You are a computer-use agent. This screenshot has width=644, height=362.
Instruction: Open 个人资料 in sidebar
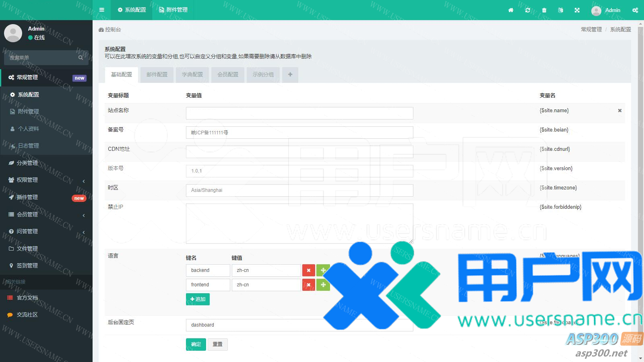pos(46,129)
